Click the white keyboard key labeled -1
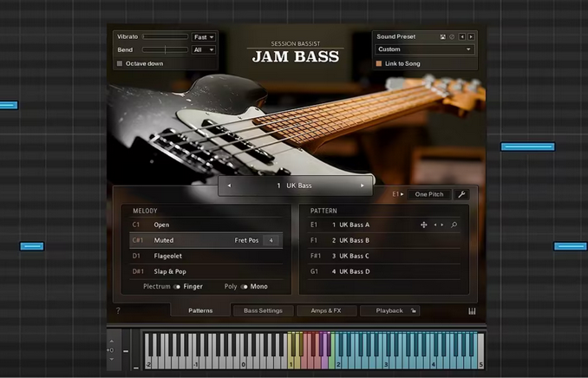 (196, 363)
